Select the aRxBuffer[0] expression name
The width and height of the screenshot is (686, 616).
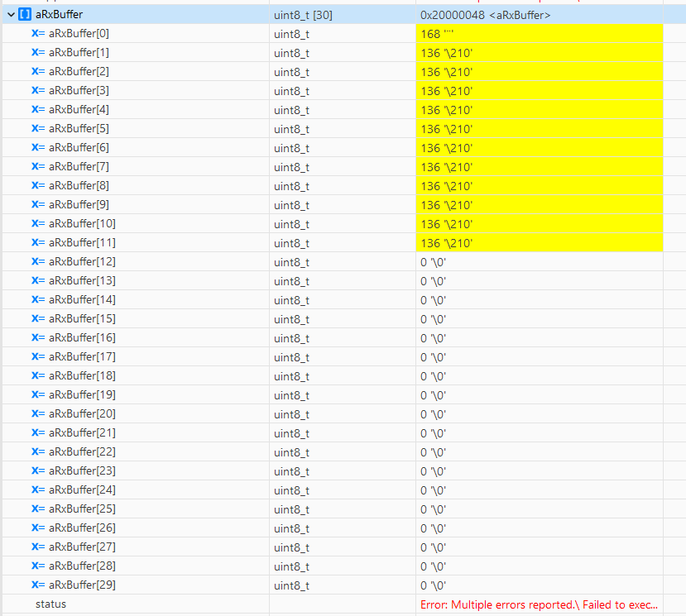click(79, 33)
